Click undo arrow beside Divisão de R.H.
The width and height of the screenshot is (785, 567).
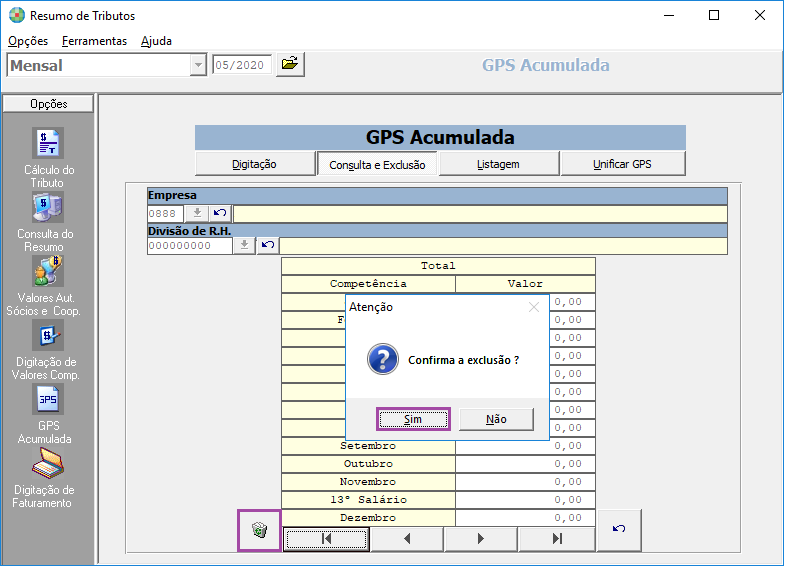point(268,245)
